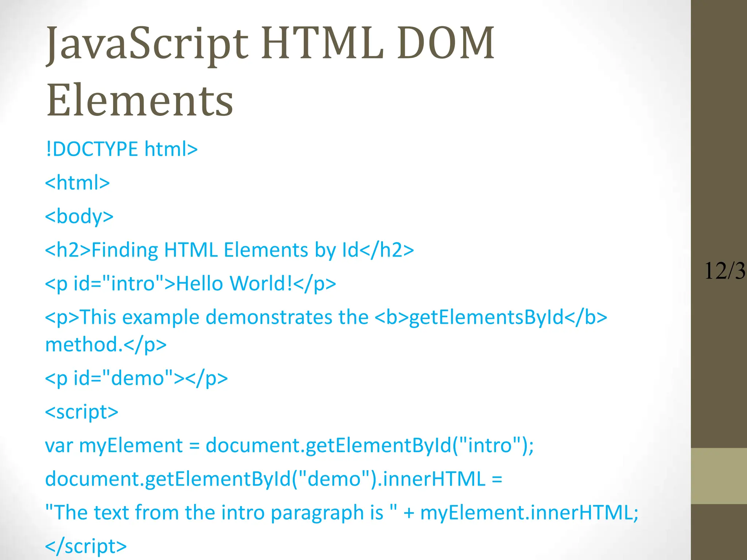The width and height of the screenshot is (747, 560).
Task: Select the h2 'Finding HTML Elements by Id' line
Action: click(x=229, y=250)
